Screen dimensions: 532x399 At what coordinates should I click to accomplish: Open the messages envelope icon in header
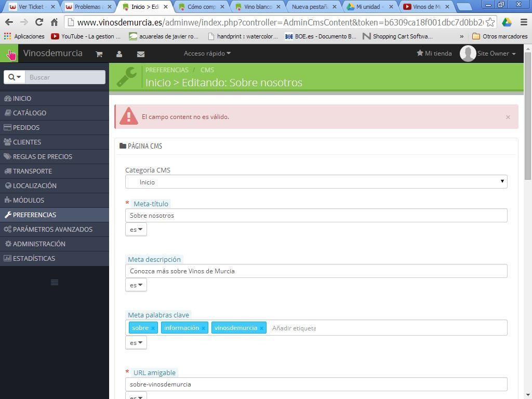coord(141,54)
